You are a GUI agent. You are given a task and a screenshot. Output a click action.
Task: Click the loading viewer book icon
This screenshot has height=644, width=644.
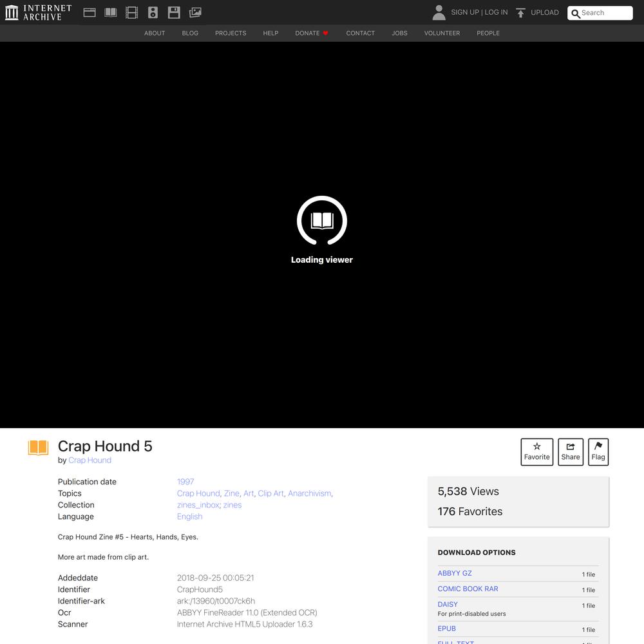tap(322, 220)
